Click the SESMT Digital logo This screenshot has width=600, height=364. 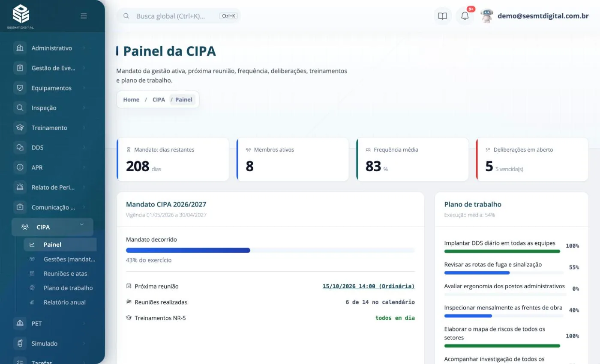click(20, 16)
